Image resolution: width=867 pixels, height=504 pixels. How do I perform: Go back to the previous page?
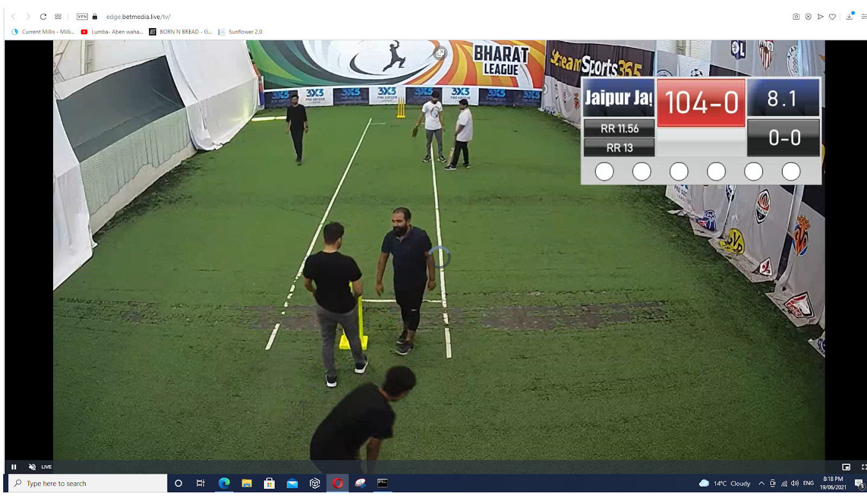coord(14,17)
